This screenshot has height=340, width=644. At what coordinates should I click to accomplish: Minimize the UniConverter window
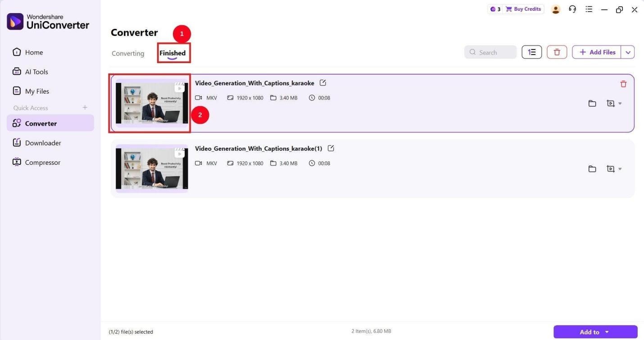[604, 9]
